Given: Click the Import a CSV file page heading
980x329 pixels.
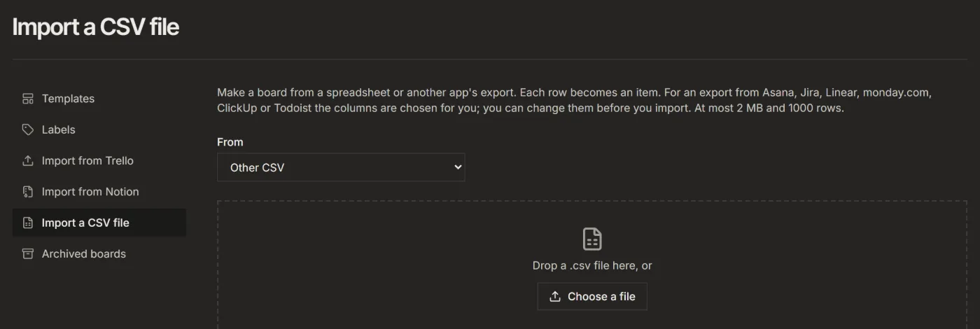Looking at the screenshot, I should [96, 27].
